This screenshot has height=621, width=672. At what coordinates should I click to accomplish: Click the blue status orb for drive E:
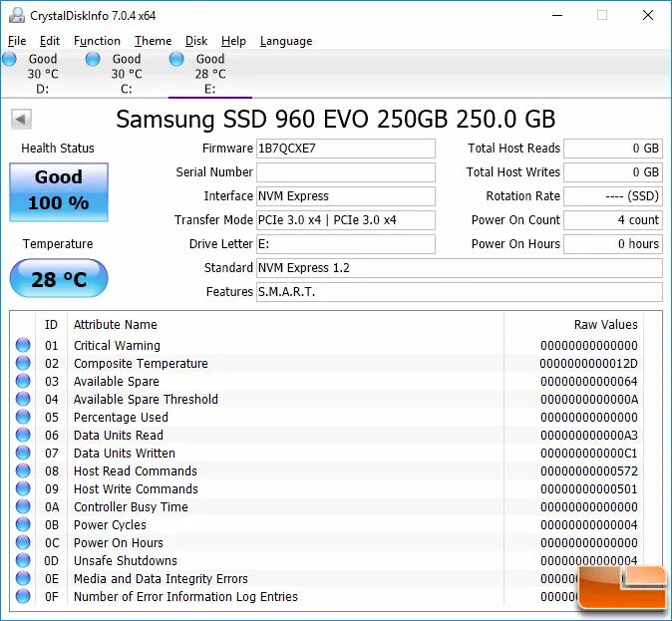tap(176, 59)
